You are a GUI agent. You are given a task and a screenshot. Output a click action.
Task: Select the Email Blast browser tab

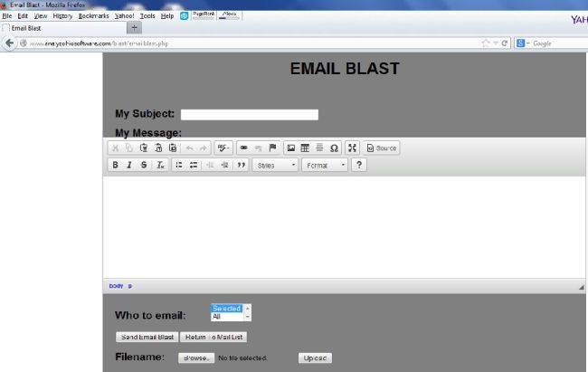coord(63,28)
